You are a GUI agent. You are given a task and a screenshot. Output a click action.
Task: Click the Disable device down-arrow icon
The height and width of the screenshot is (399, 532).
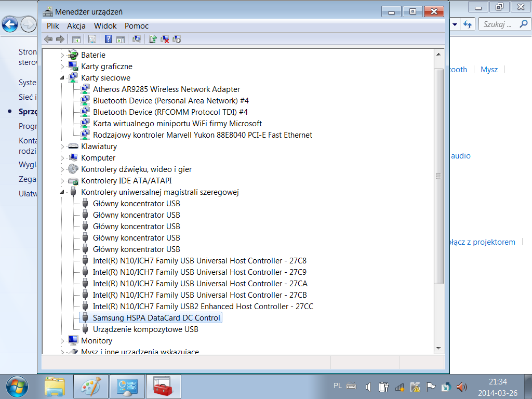[177, 39]
